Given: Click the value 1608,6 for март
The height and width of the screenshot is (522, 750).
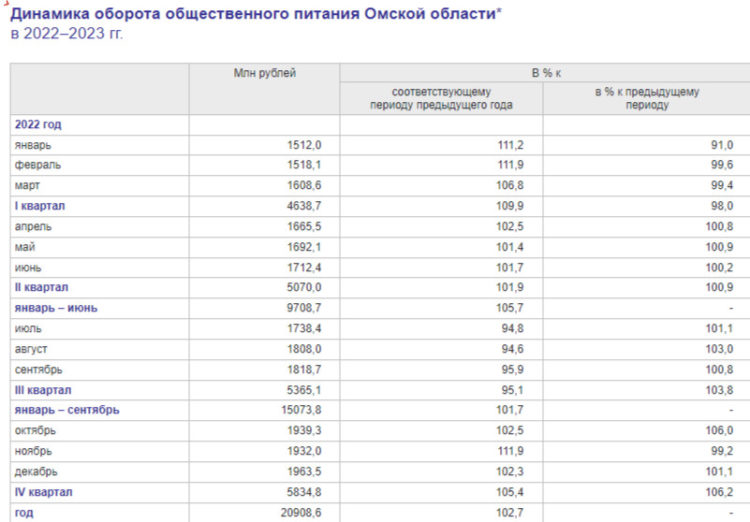Looking at the screenshot, I should pyautogui.click(x=304, y=186).
